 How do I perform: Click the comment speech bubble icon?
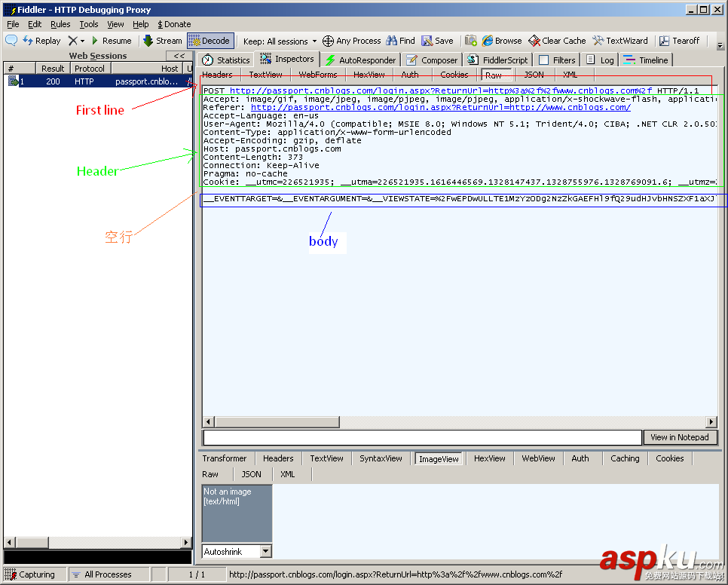(x=11, y=41)
